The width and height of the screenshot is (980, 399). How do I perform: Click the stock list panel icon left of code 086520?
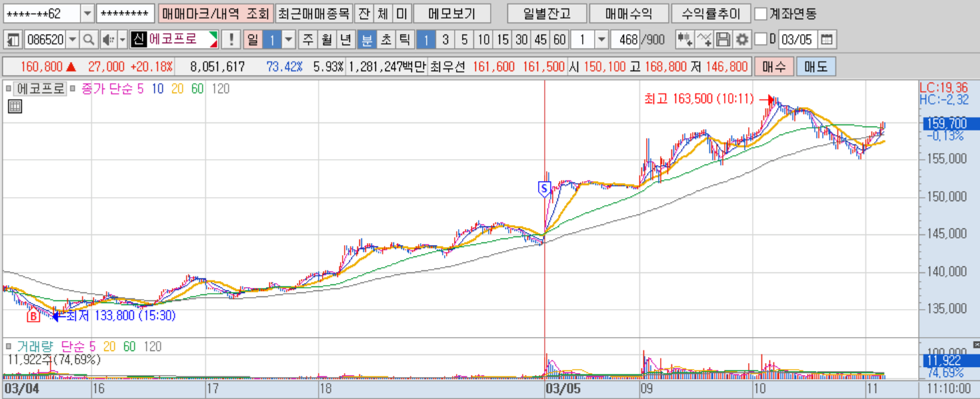[13, 40]
